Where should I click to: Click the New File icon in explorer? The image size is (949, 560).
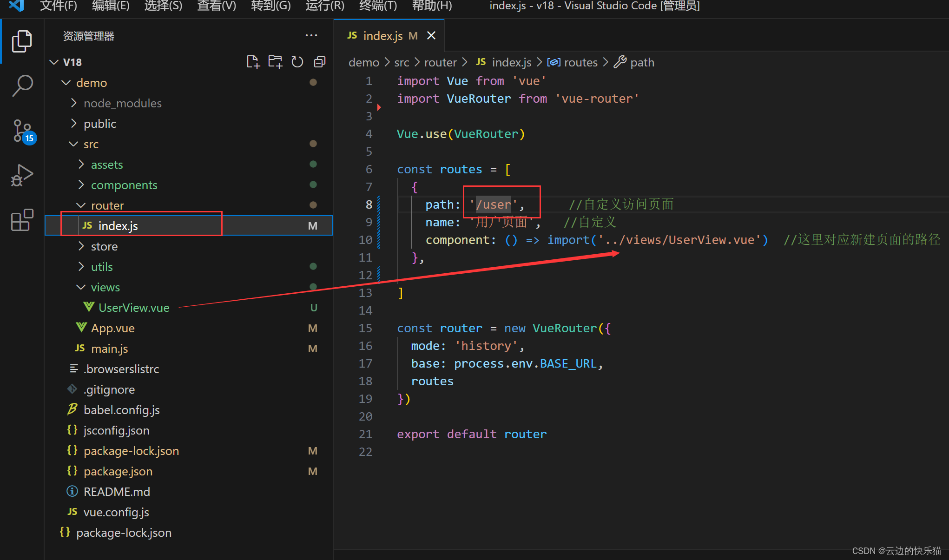click(x=253, y=62)
